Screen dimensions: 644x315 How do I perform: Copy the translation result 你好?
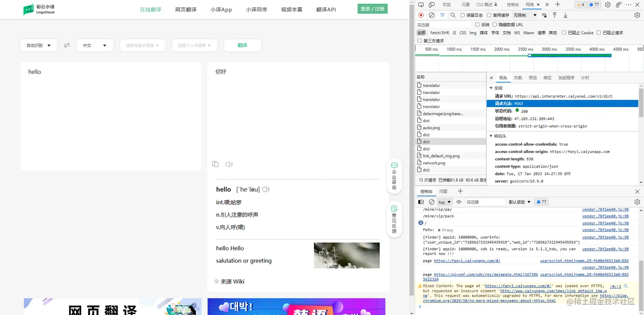[x=216, y=164]
